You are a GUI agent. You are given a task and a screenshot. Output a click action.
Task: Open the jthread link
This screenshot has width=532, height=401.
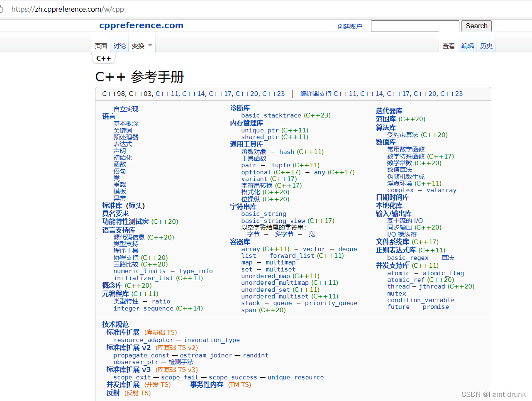[x=432, y=286]
